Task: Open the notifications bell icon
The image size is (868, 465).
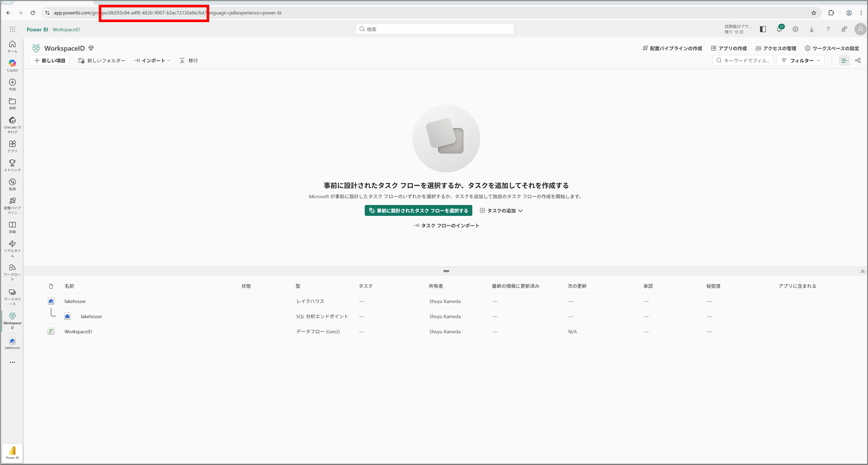Action: [x=779, y=29]
